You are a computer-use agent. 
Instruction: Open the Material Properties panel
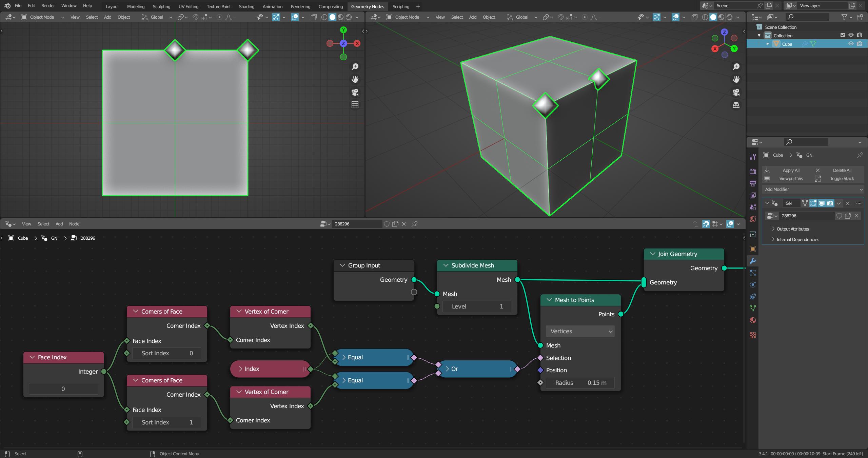point(752,320)
